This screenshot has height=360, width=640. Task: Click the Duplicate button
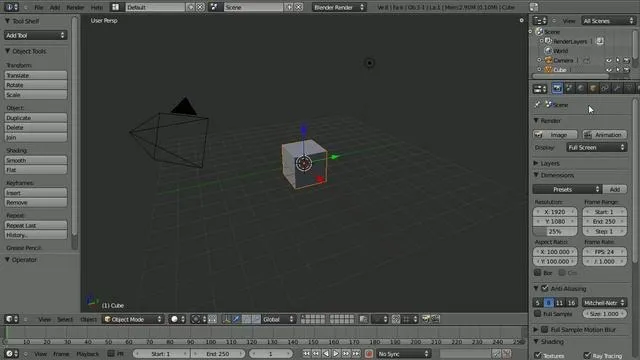pos(36,118)
